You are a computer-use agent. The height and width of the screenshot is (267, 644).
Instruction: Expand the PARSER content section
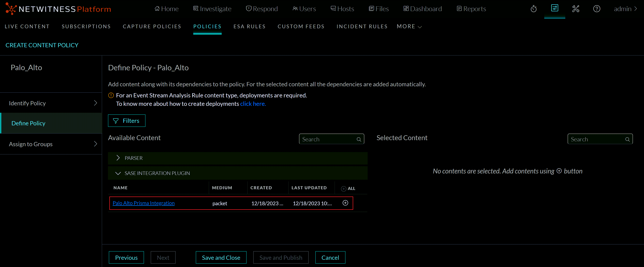118,158
